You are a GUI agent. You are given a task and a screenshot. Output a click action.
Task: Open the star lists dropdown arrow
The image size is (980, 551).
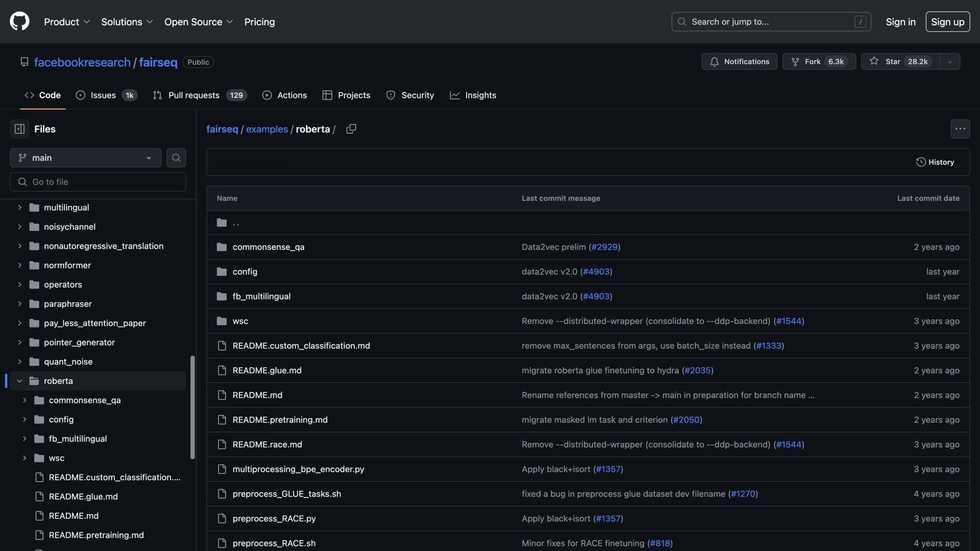click(950, 62)
